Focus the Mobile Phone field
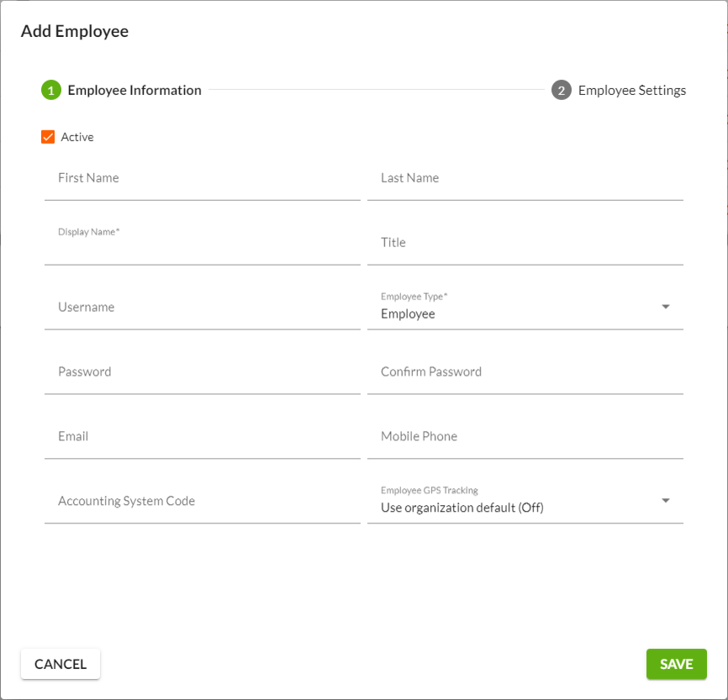The width and height of the screenshot is (728, 700). [x=525, y=437]
